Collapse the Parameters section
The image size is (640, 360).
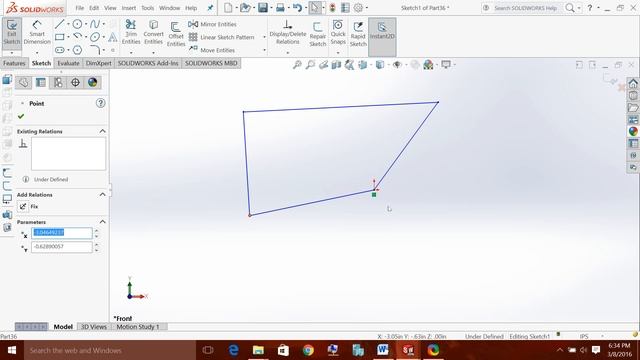pos(102,222)
